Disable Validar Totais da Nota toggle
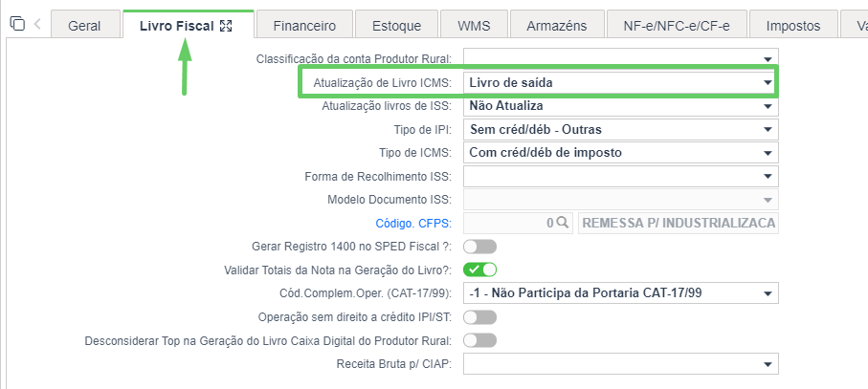 point(480,270)
